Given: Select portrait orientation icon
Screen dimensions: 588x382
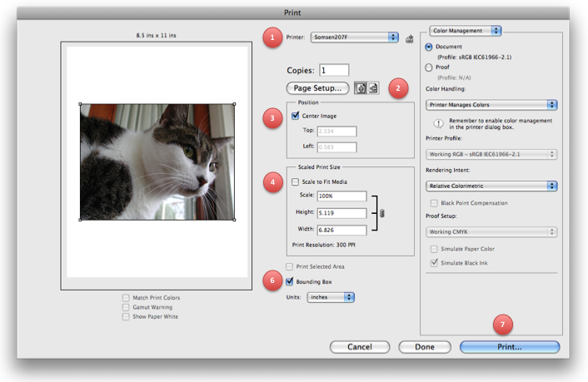Looking at the screenshot, I should (361, 88).
